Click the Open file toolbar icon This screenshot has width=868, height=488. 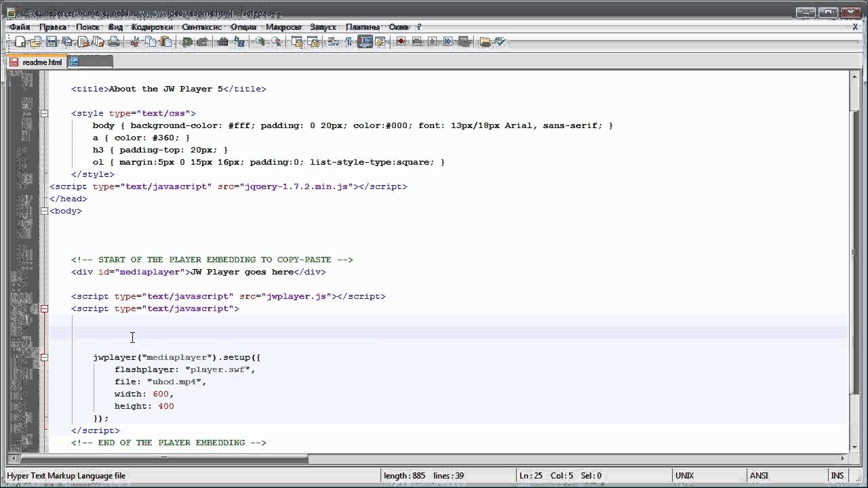click(x=36, y=42)
